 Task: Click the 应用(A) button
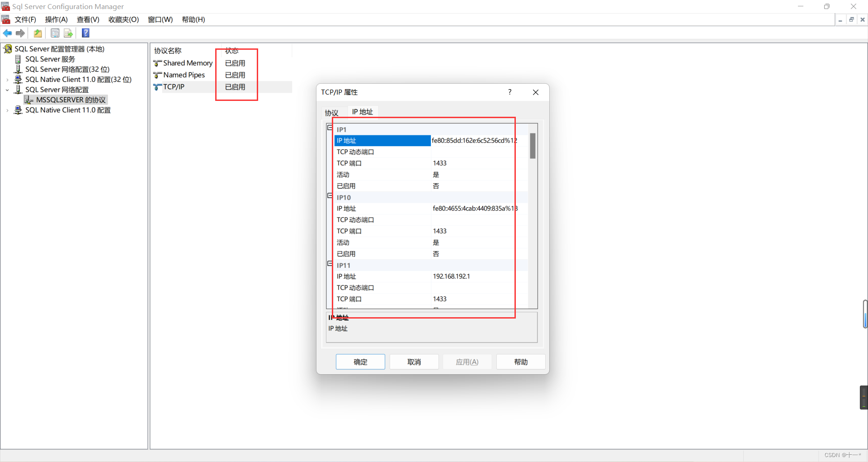(x=467, y=362)
